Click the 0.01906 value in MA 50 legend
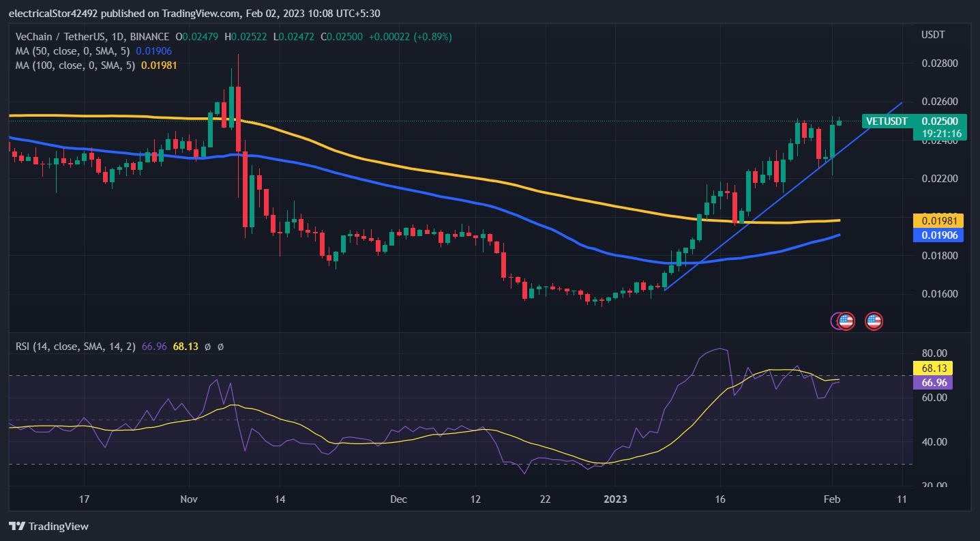 pos(153,50)
